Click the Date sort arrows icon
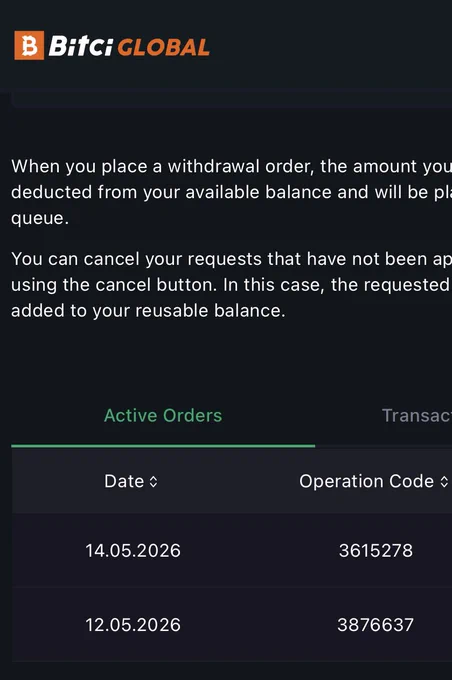Viewport: 452px width, 680px height. [154, 482]
